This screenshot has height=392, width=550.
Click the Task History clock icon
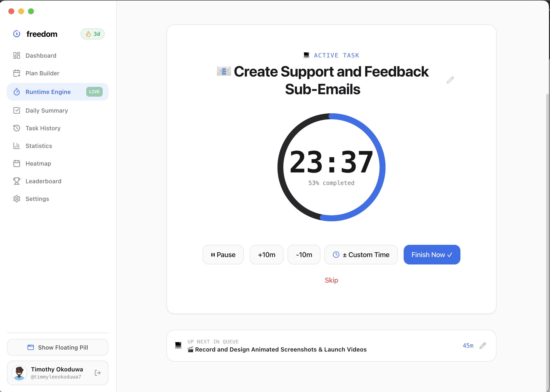click(17, 128)
